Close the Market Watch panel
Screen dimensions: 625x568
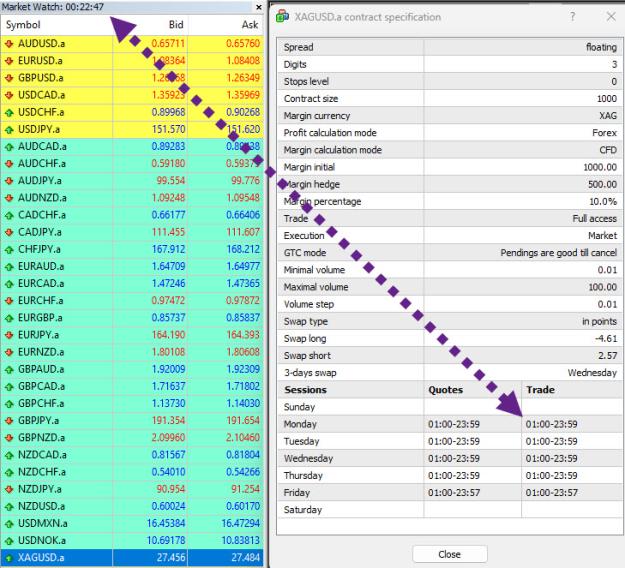259,7
